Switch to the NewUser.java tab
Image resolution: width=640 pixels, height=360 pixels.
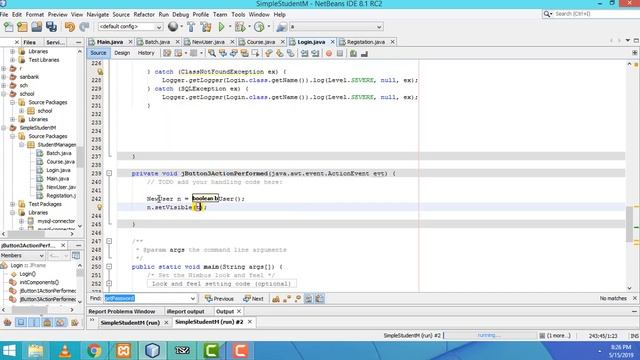click(x=208, y=42)
